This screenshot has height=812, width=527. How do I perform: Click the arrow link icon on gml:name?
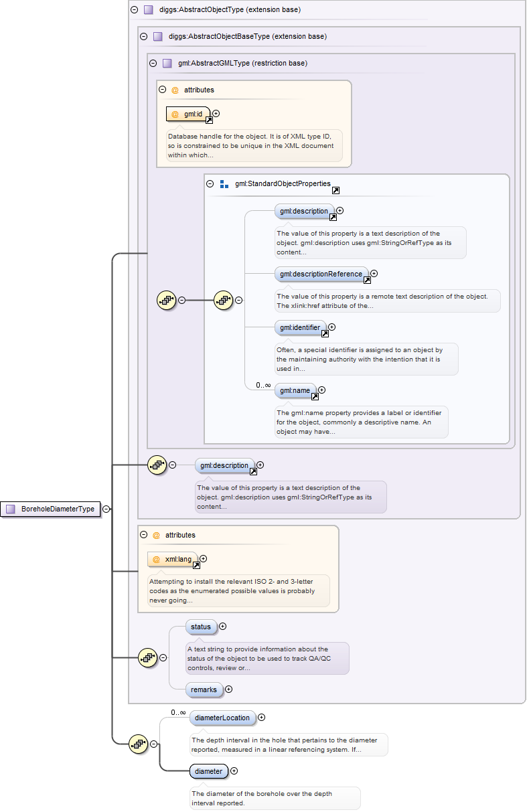pyautogui.click(x=315, y=396)
